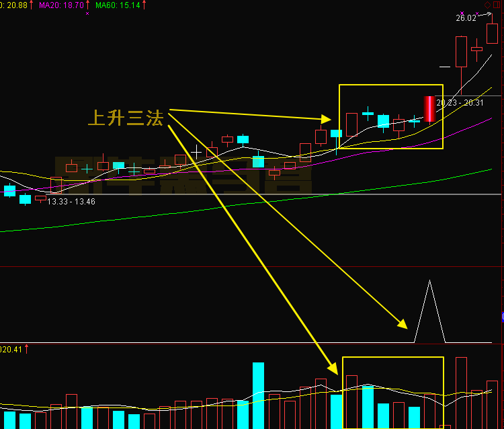Click the magenta x marker below the MA20 label
Screen dimensions: 504x429
click(x=87, y=13)
